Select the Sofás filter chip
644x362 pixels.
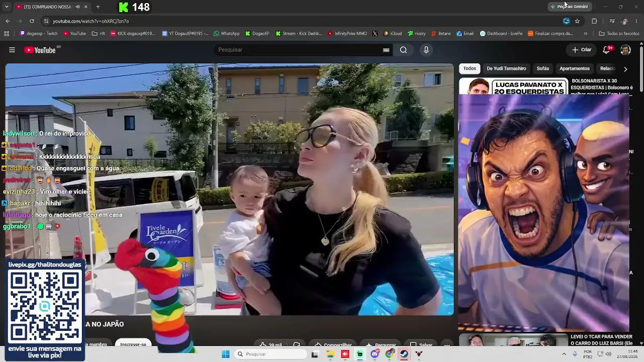point(542,68)
